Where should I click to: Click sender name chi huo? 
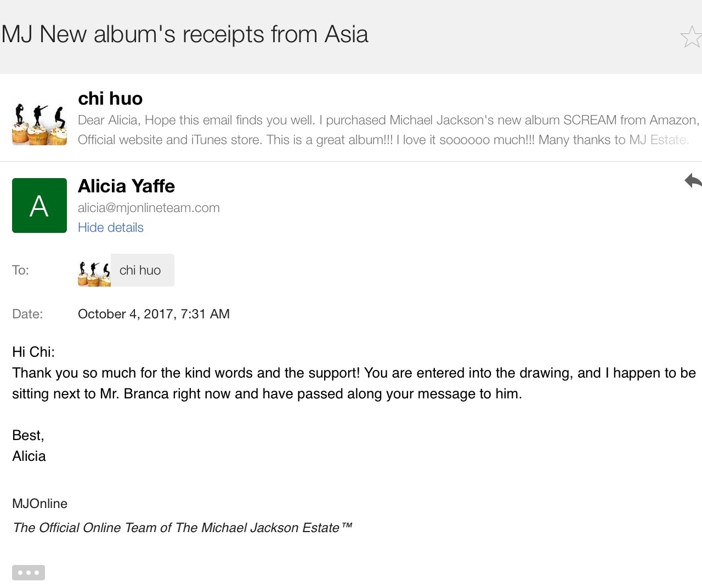[110, 99]
